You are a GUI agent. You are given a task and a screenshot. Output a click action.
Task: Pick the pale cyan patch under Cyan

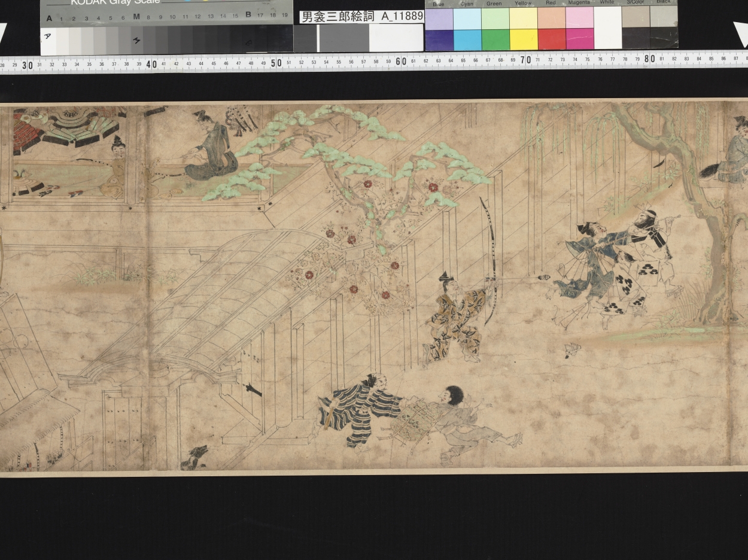pyautogui.click(x=467, y=19)
